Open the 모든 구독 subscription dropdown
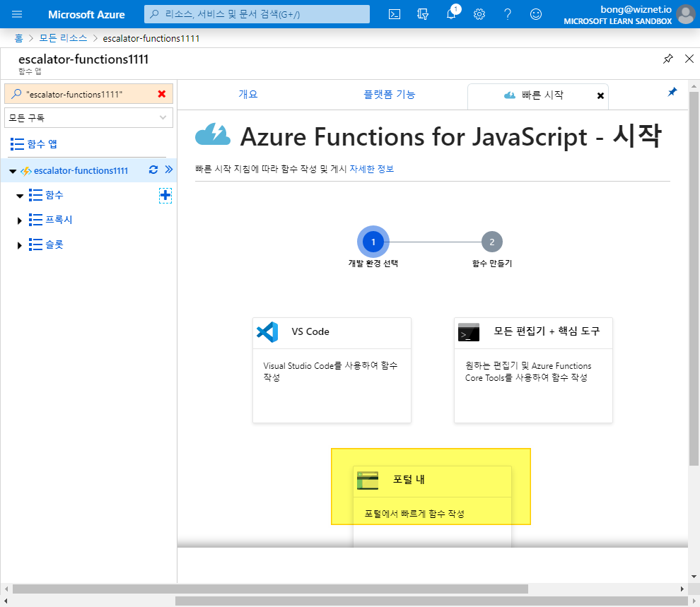The image size is (700, 607). (88, 118)
